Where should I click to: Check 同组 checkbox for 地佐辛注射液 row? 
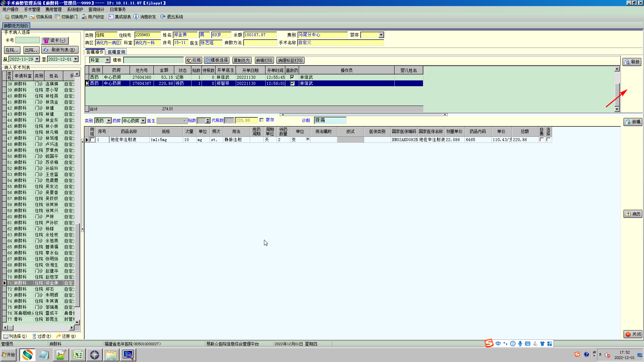pos(93,140)
